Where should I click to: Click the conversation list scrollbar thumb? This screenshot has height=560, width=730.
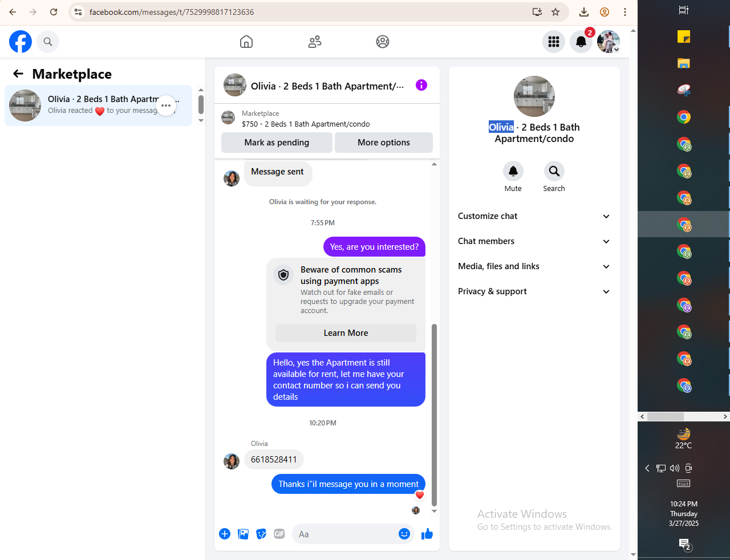coord(201,104)
